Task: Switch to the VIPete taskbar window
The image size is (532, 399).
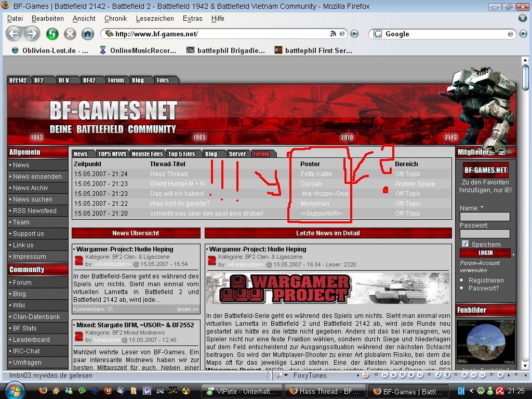Action: coord(242,391)
